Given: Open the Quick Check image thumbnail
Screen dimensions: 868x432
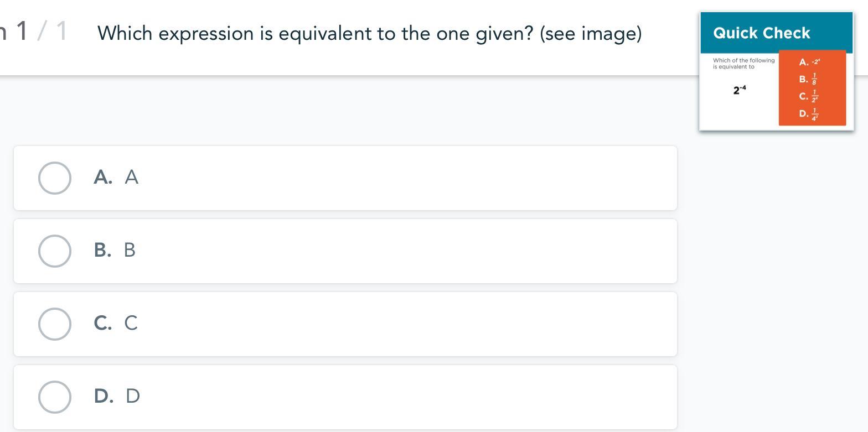Looking at the screenshot, I should point(776,71).
